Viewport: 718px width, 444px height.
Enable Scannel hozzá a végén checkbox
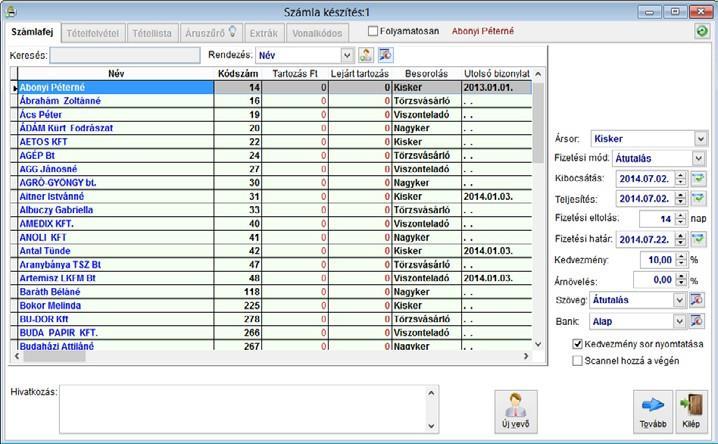point(577,361)
